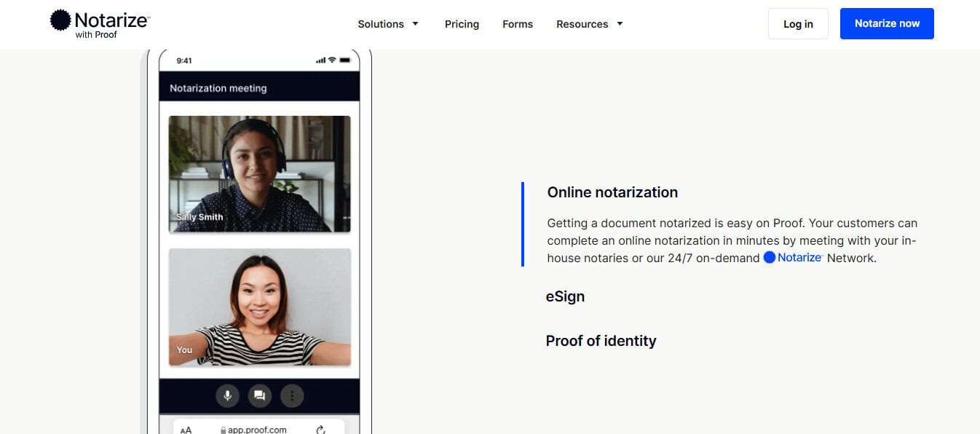Screen dimensions: 980x434
Task: Tap the microphone icon in phone mockup
Action: pyautogui.click(x=228, y=395)
